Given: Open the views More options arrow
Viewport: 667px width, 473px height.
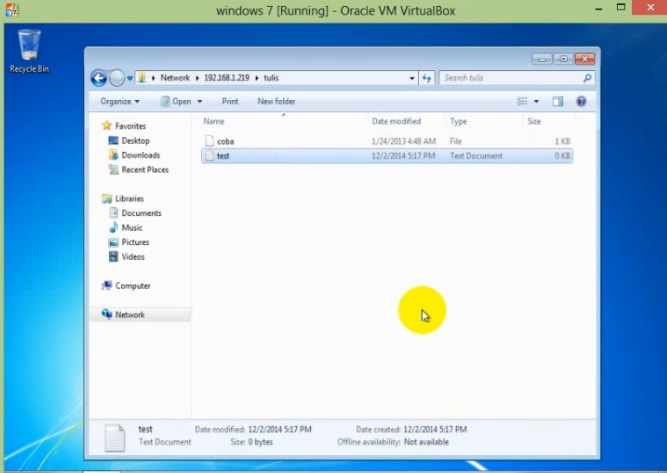Looking at the screenshot, I should pyautogui.click(x=536, y=101).
